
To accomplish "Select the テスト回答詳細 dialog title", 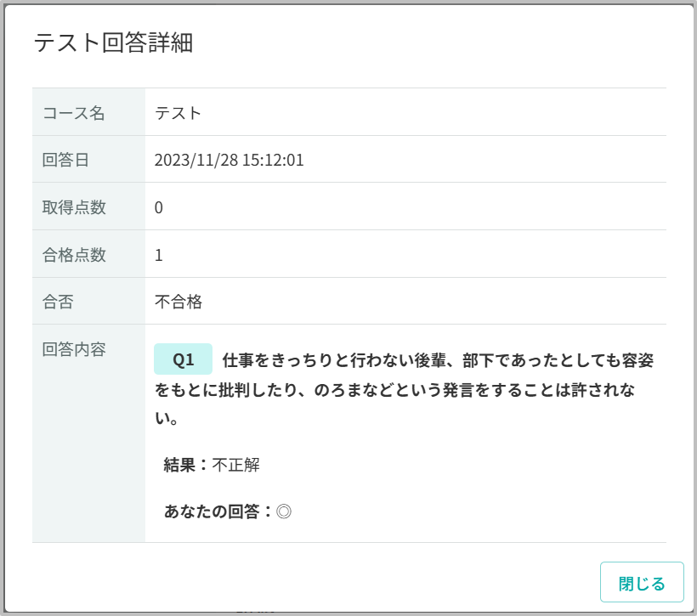I will pos(113,43).
